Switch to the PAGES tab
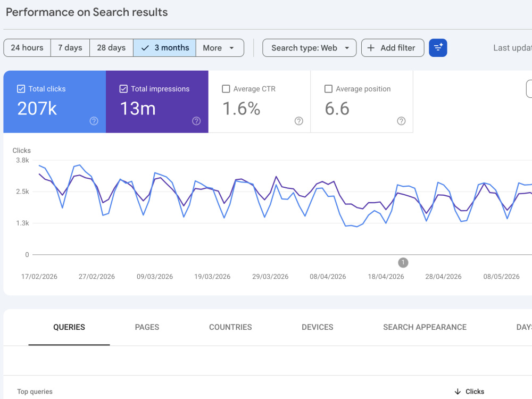 [147, 327]
